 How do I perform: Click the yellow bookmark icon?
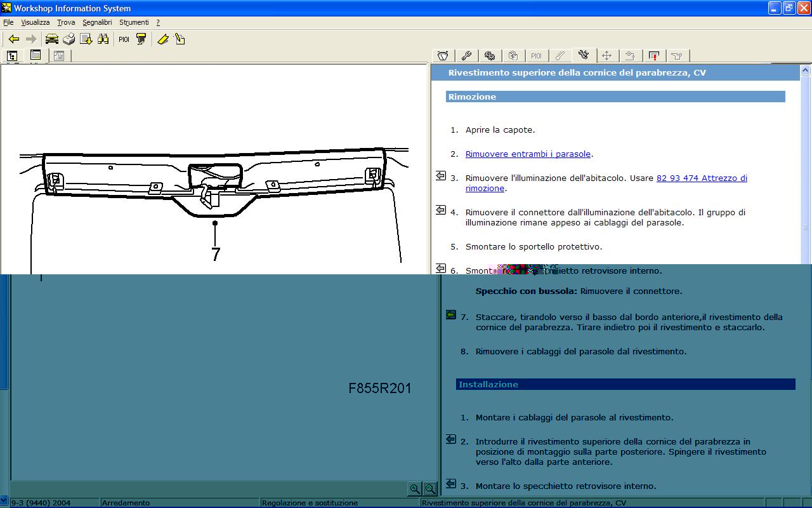click(163, 39)
